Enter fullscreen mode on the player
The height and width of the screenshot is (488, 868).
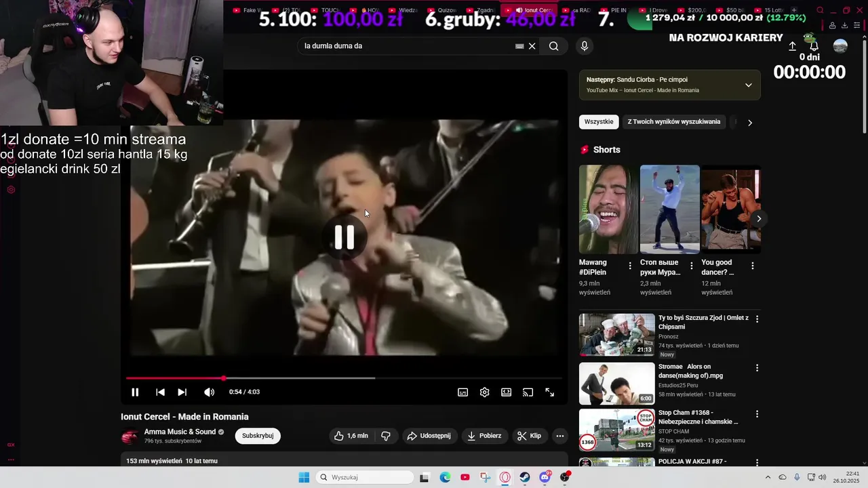pos(550,392)
